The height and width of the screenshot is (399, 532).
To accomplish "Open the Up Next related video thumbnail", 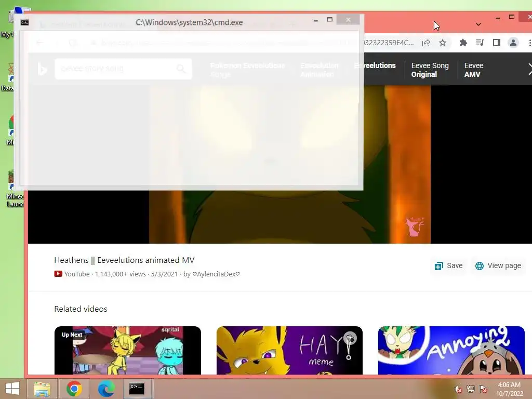I will 128,351.
